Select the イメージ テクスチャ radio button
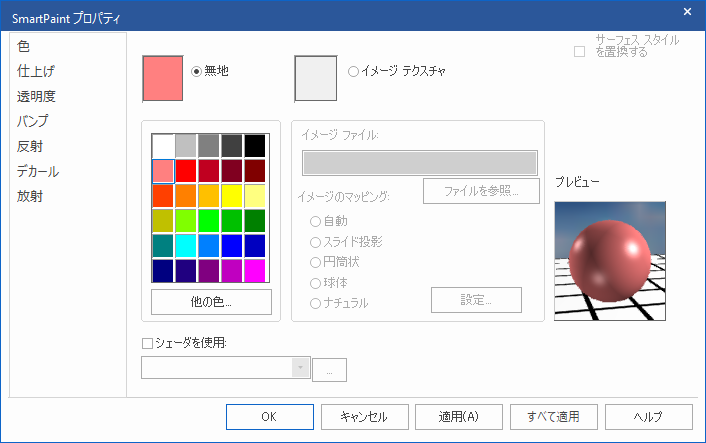This screenshot has height=443, width=706. pyautogui.click(x=353, y=71)
